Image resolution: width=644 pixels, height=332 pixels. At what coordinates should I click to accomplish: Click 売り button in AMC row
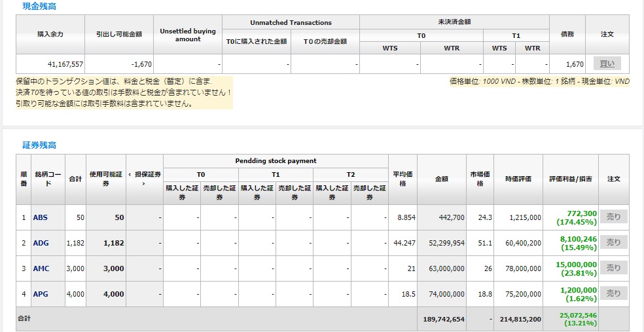pos(613,268)
